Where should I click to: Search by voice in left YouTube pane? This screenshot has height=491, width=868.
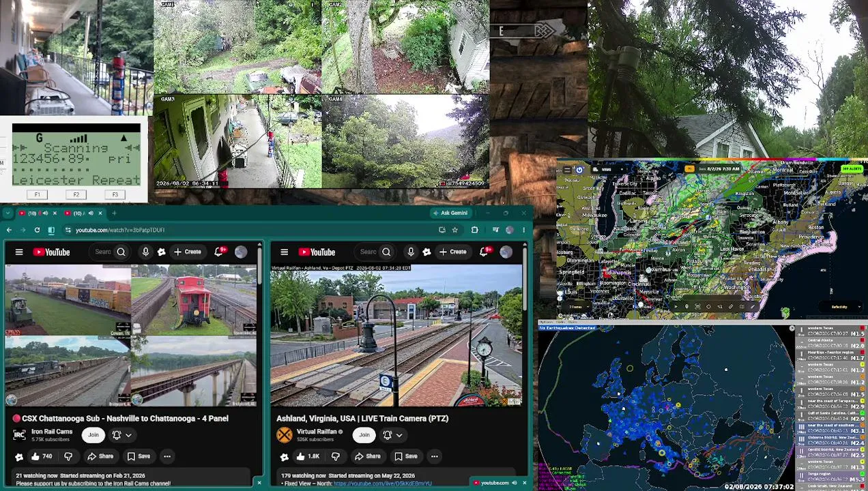pos(145,252)
